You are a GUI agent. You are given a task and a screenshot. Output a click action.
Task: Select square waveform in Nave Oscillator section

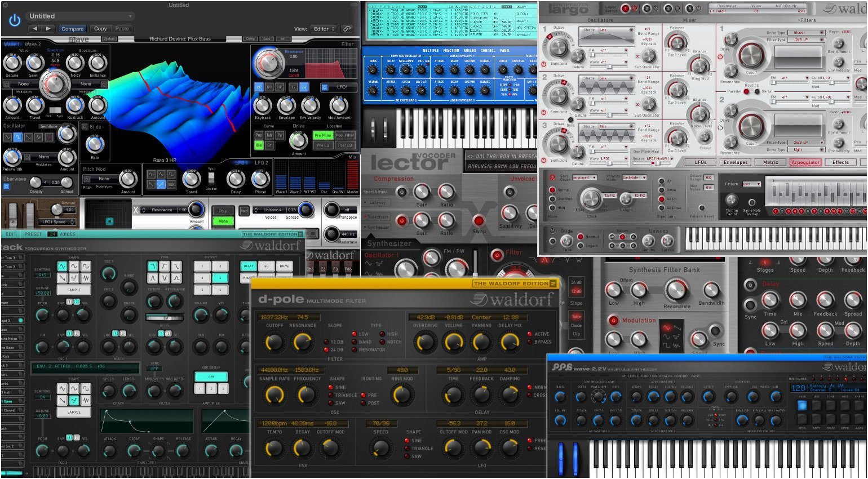(x=18, y=137)
